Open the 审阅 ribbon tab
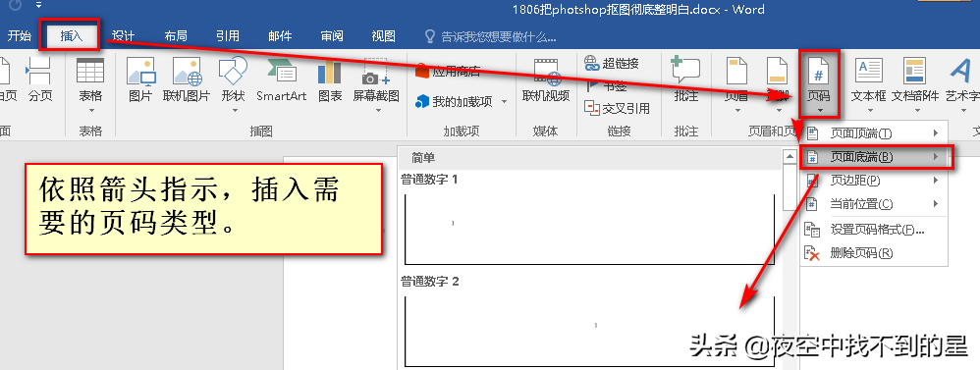The width and height of the screenshot is (980, 370). (331, 36)
